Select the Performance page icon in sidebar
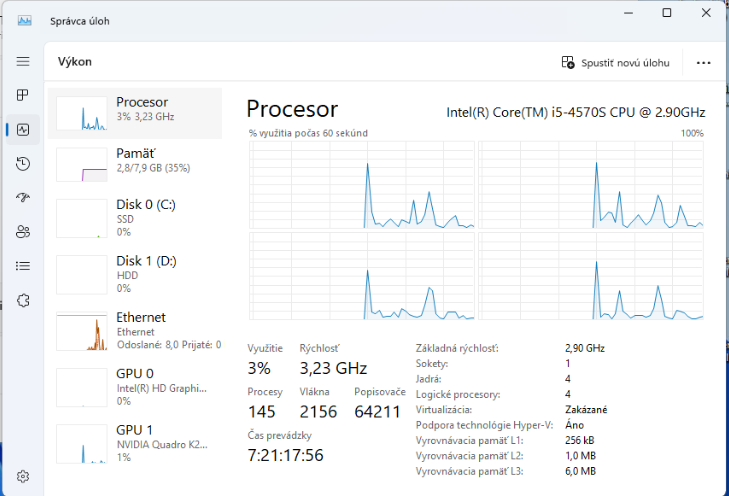729x496 pixels. [x=23, y=129]
